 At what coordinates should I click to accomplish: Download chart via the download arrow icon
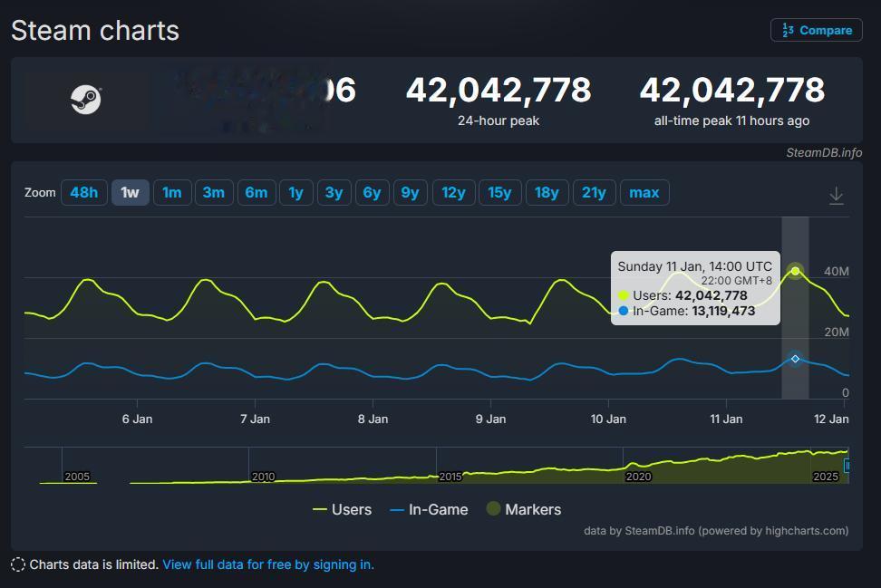[836, 196]
